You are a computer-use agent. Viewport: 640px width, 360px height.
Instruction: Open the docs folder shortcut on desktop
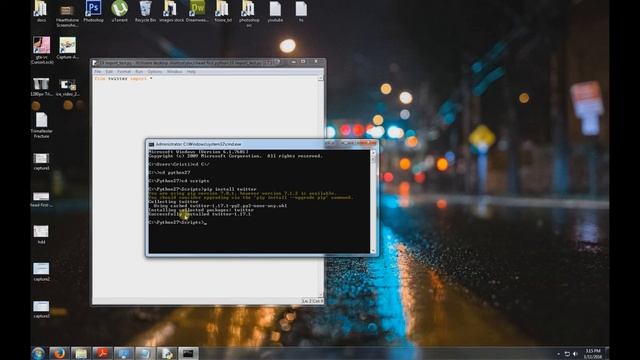point(41,11)
